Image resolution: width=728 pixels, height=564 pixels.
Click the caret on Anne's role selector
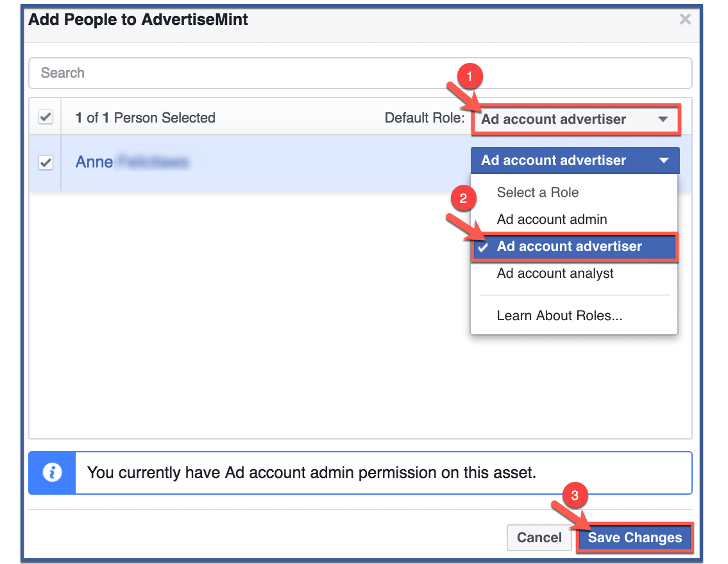tap(665, 160)
